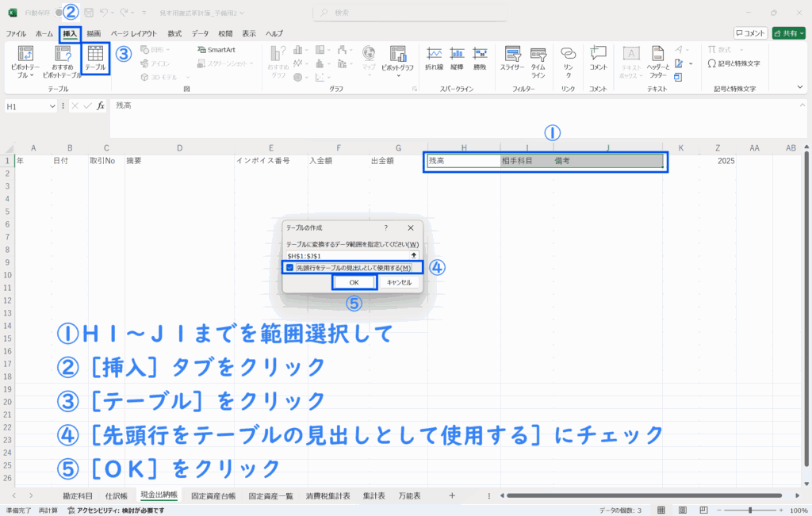Expand the formula bar chevron

coord(802,105)
